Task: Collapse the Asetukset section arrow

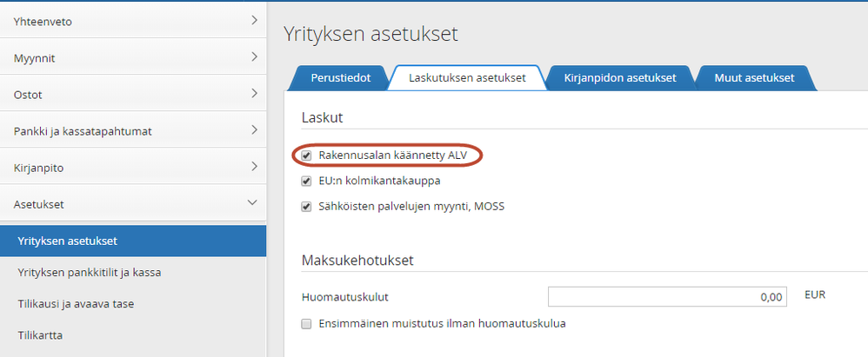Action: click(x=253, y=202)
